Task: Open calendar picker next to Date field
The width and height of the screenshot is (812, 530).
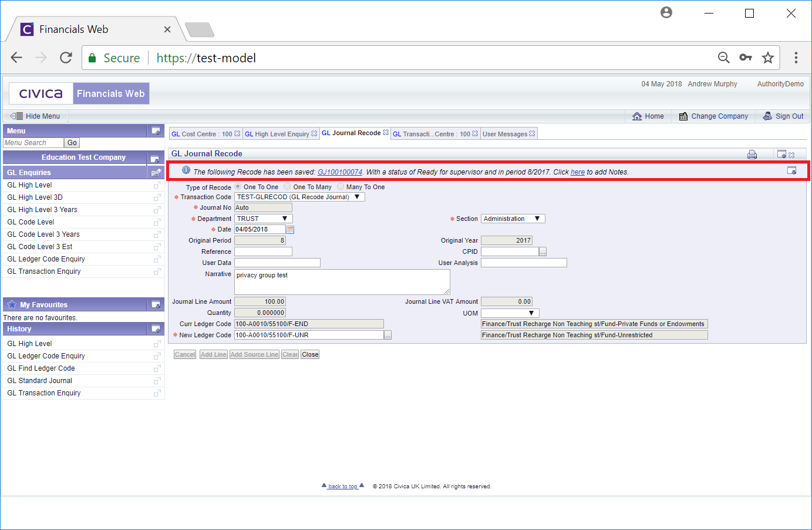Action: [x=290, y=229]
